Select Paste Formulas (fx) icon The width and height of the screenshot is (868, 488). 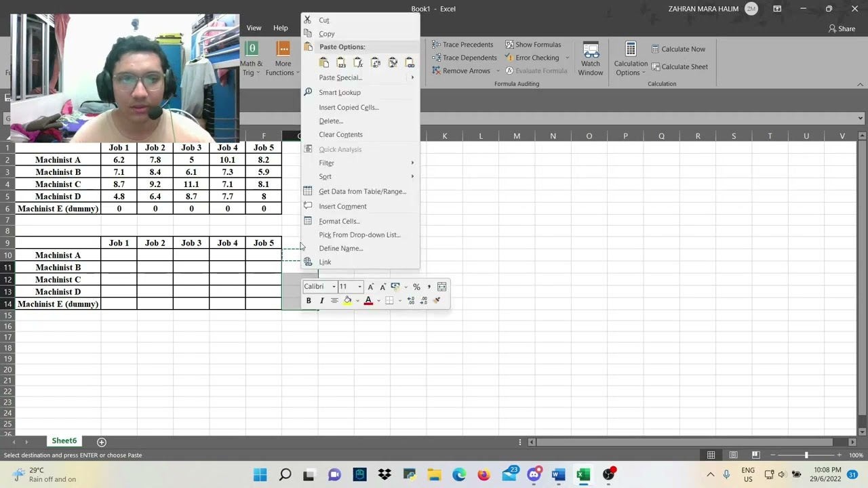coord(358,62)
